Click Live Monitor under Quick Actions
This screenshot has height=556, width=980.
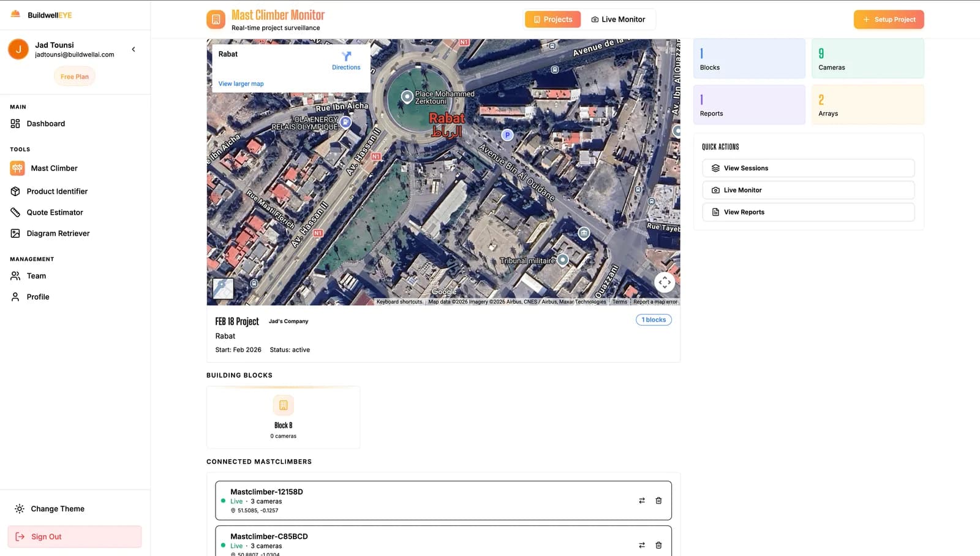[809, 190]
